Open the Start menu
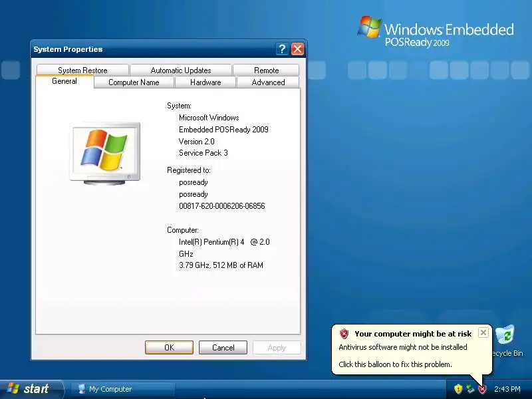Screen dimensions: 532x399 [x=31, y=389]
